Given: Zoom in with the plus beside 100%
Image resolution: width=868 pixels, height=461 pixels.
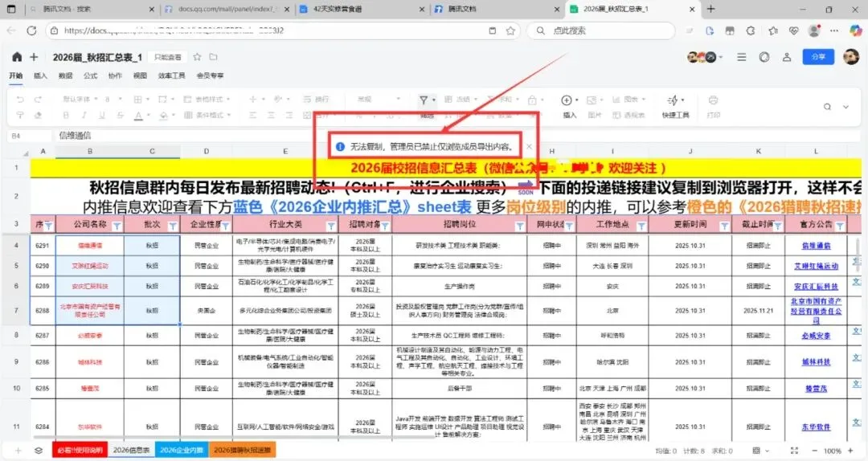Looking at the screenshot, I should [x=851, y=451].
